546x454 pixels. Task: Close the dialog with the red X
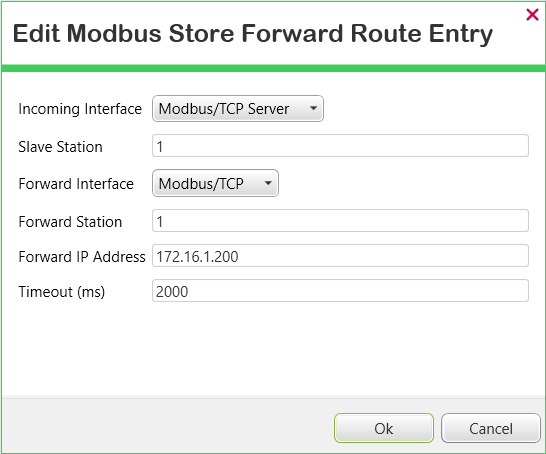532,15
